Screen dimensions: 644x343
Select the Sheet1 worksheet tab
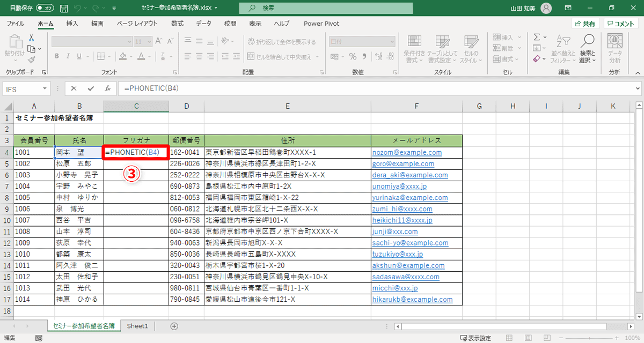137,325
